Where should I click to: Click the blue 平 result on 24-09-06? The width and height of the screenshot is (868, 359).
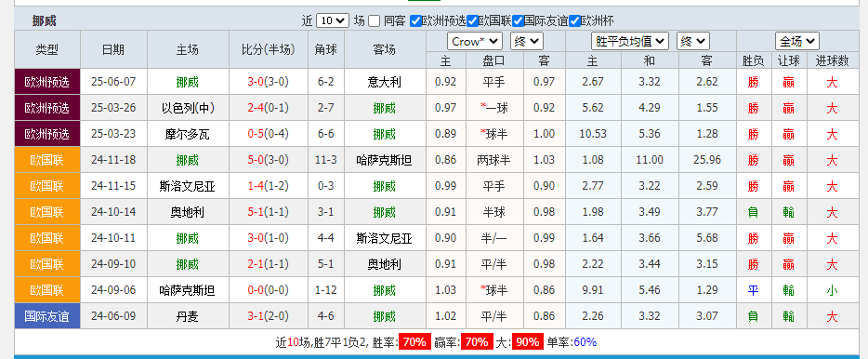753,291
